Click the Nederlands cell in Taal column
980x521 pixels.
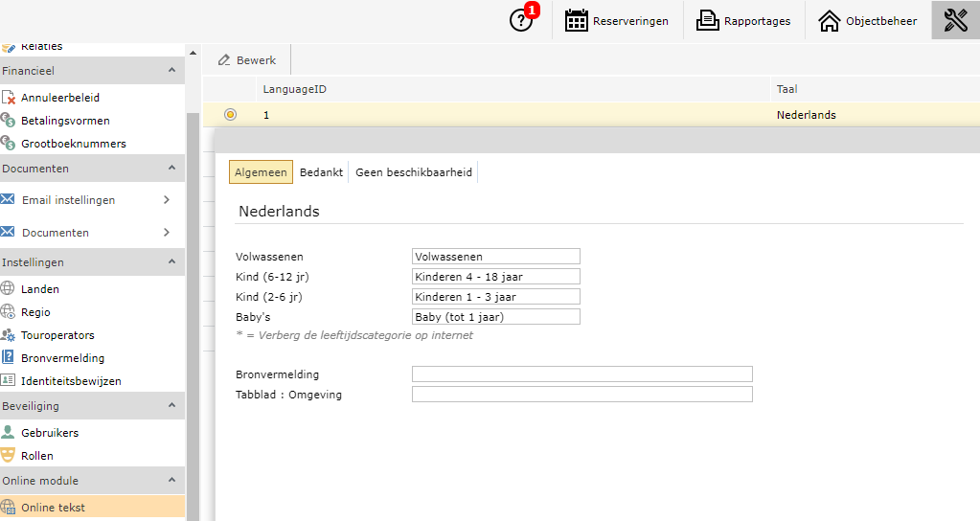point(807,115)
